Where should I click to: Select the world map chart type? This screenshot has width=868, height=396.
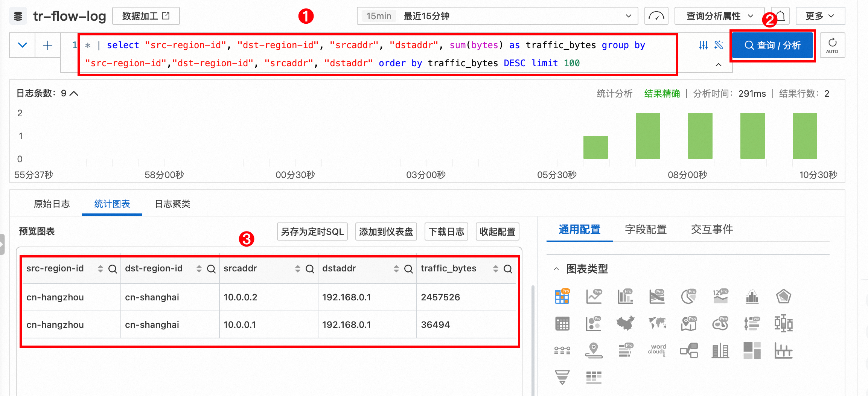[x=657, y=323]
